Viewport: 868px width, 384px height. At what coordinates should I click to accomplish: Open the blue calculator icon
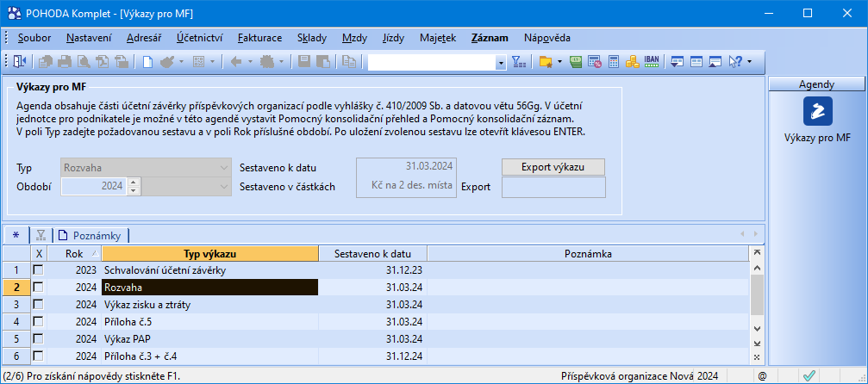pos(614,62)
